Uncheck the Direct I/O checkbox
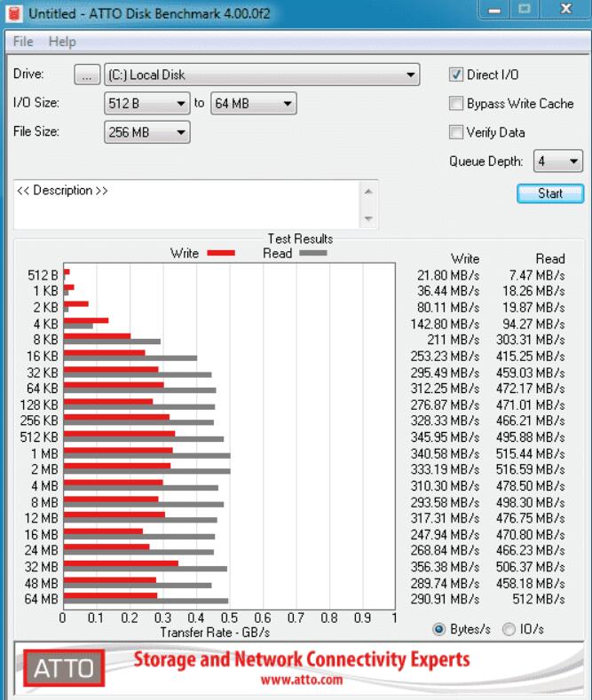592x700 pixels. (x=456, y=75)
